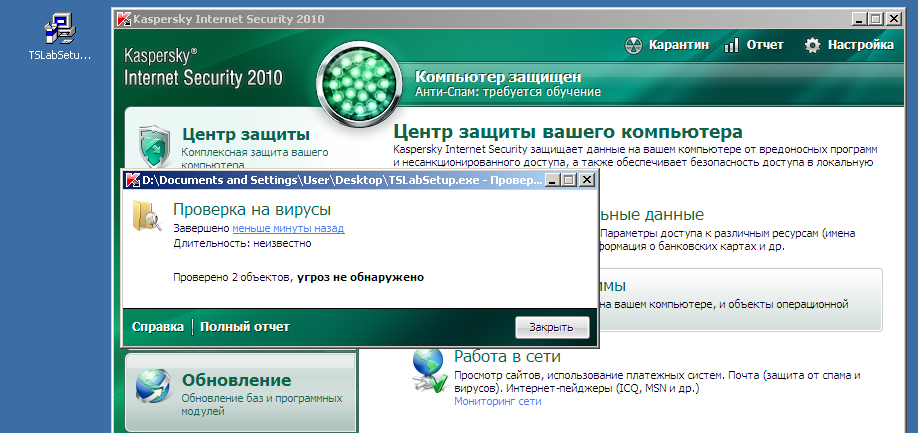This screenshot has height=433, width=918.
Task: Click the scan dialog title bar path
Action: 342,180
